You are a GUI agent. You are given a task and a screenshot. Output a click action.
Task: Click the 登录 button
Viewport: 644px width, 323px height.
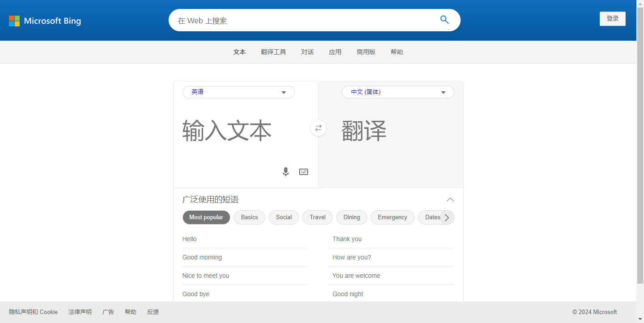point(613,19)
